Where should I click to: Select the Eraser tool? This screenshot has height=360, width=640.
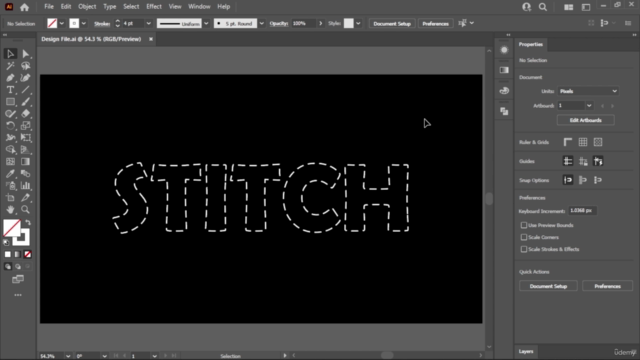25,113
